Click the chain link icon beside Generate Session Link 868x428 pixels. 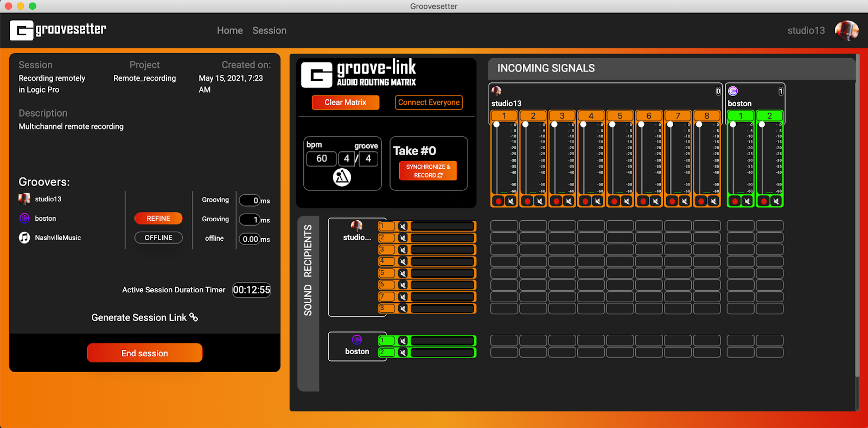194,317
